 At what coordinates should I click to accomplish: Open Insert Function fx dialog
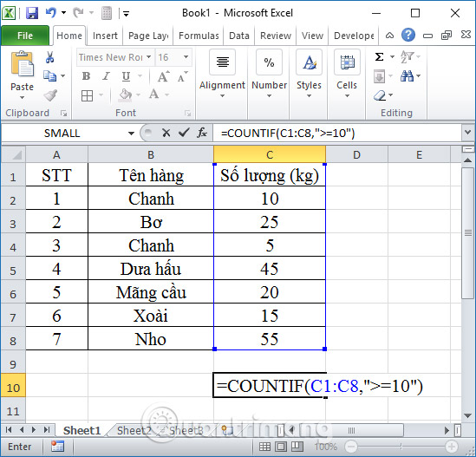tap(202, 133)
